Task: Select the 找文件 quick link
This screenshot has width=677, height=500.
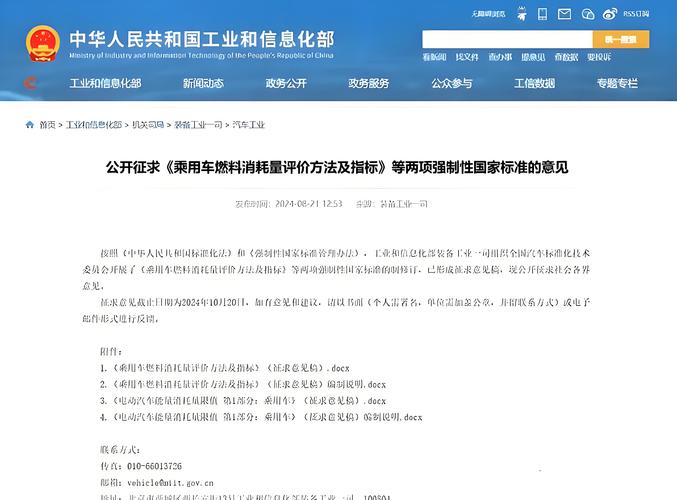Action: click(467, 57)
